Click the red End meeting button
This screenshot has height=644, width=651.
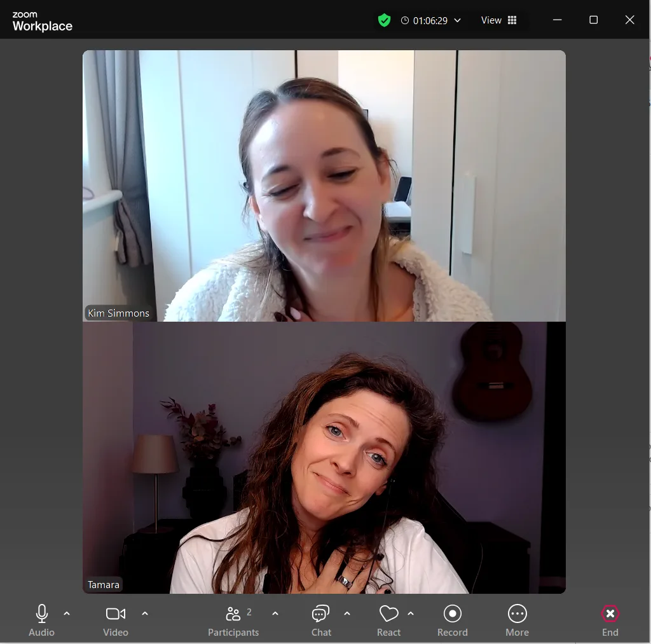tap(610, 614)
